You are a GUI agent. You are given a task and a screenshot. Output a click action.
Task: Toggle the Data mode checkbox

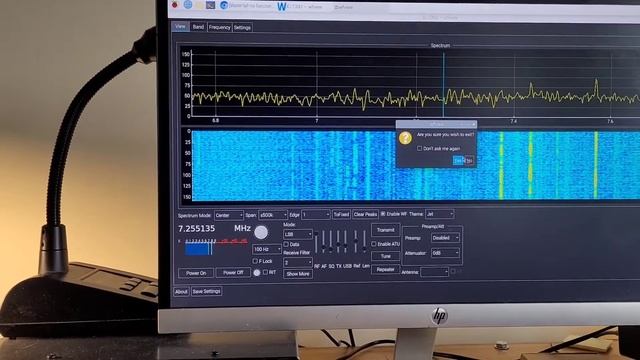286,244
